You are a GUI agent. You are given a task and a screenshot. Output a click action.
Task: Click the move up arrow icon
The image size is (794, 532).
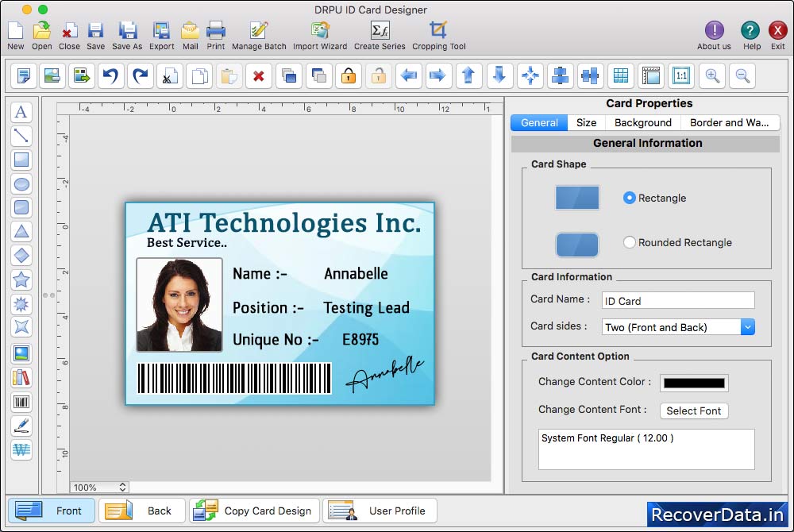click(469, 76)
